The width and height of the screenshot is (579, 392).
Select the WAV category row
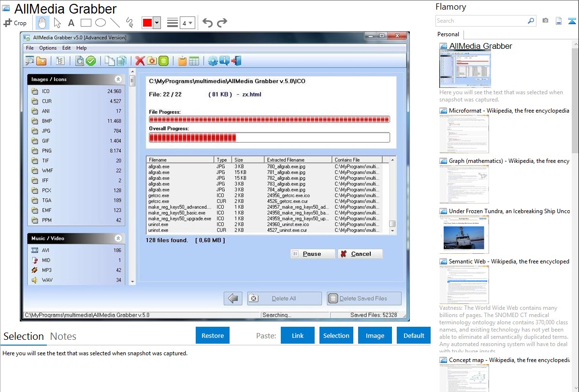(x=76, y=280)
